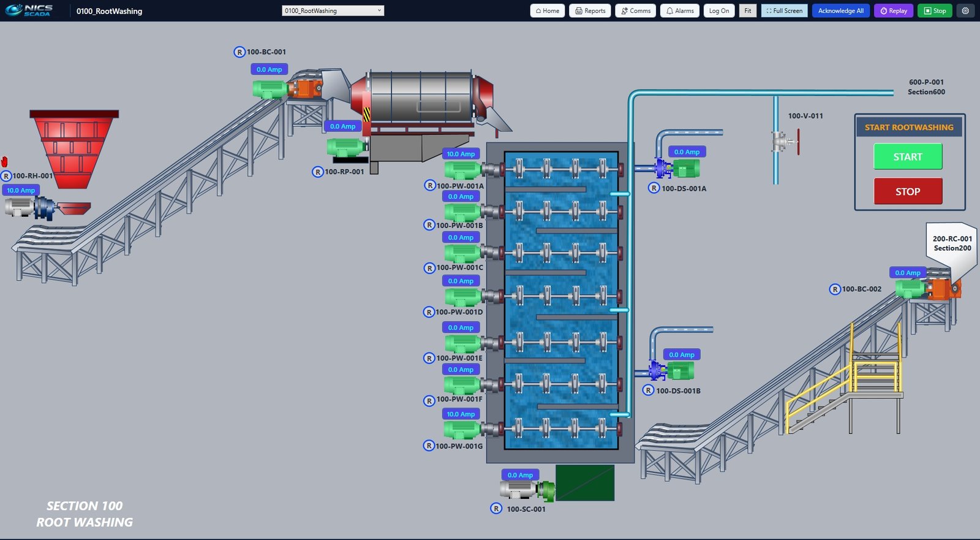The image size is (980, 540).
Task: Click the R indicator for 100-BC-001
Action: pyautogui.click(x=239, y=52)
